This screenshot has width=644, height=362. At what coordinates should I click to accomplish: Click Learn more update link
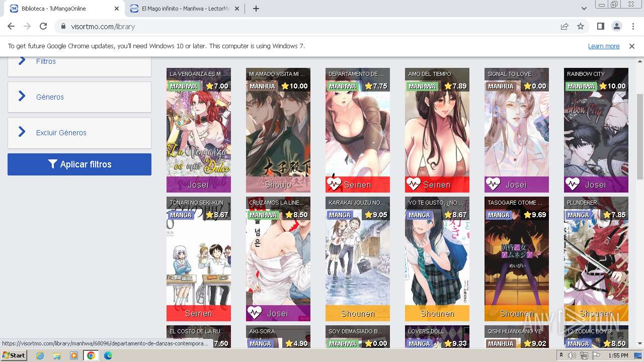point(604,46)
